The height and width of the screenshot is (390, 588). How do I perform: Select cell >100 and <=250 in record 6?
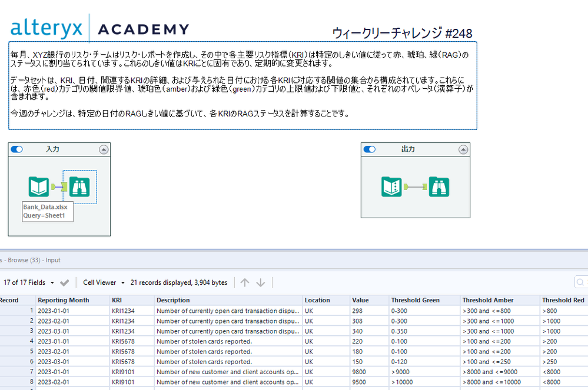[500, 362]
